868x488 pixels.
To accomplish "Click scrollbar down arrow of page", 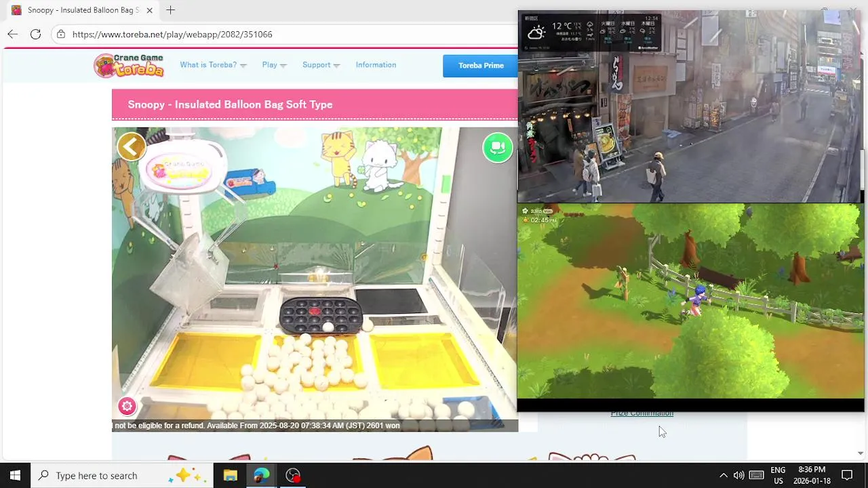I will pos(860,453).
